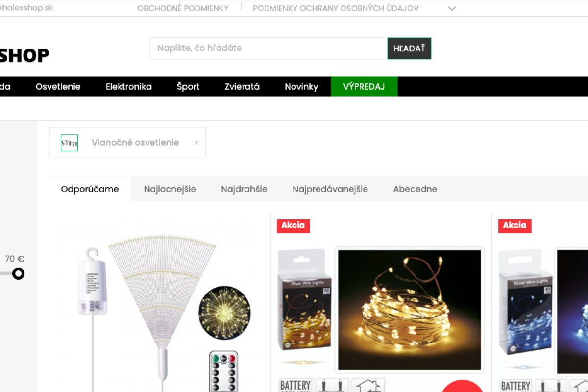Click the remote control image in firework product
Screen dimensions: 588x392
(223, 371)
